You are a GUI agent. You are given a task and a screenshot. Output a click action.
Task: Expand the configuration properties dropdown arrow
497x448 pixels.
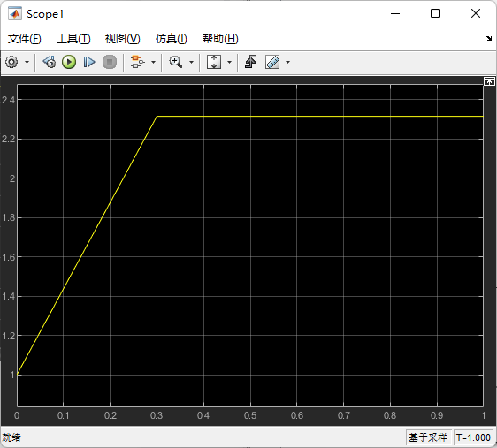pos(27,62)
